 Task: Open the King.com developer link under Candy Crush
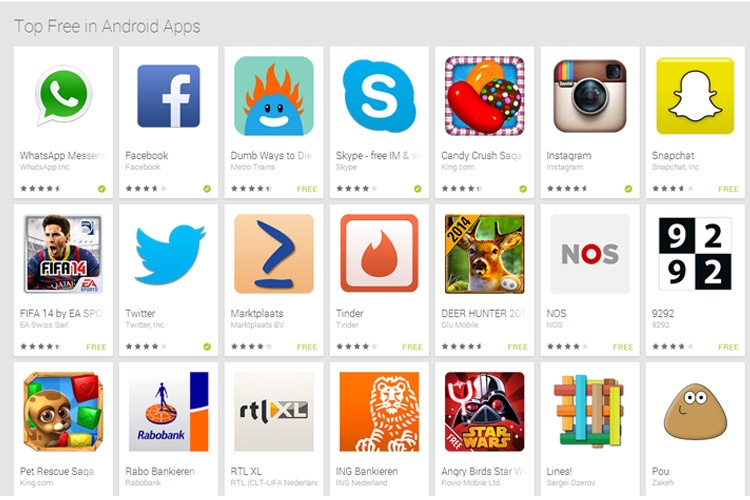point(458,167)
